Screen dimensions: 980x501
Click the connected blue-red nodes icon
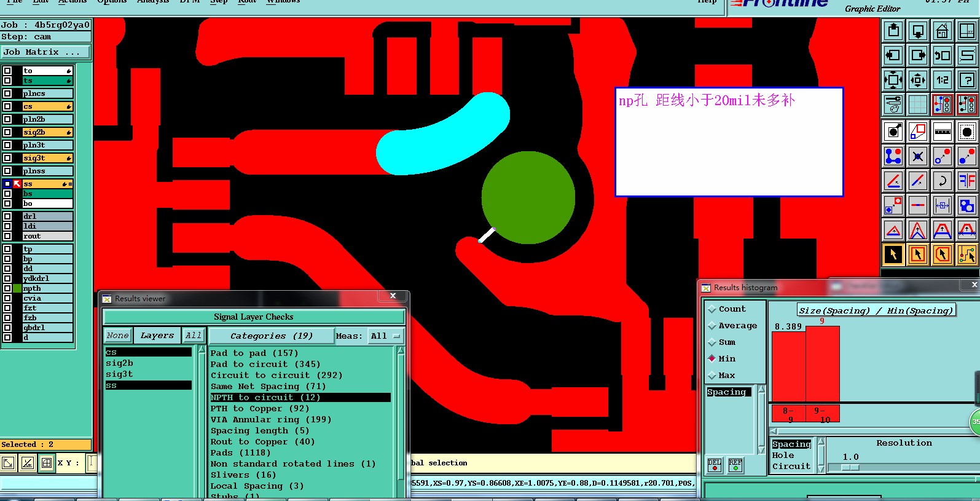click(893, 156)
